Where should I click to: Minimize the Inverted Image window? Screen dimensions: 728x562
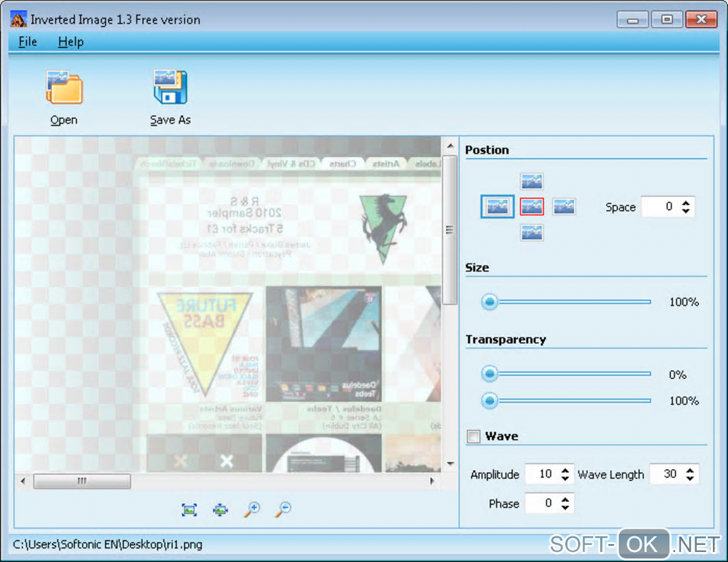pos(633,19)
